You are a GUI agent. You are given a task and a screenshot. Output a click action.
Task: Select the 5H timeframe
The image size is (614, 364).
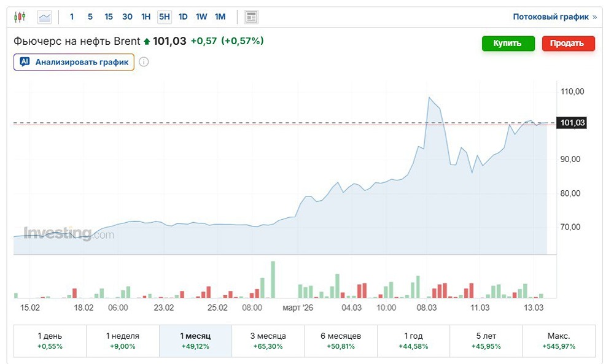(x=164, y=17)
